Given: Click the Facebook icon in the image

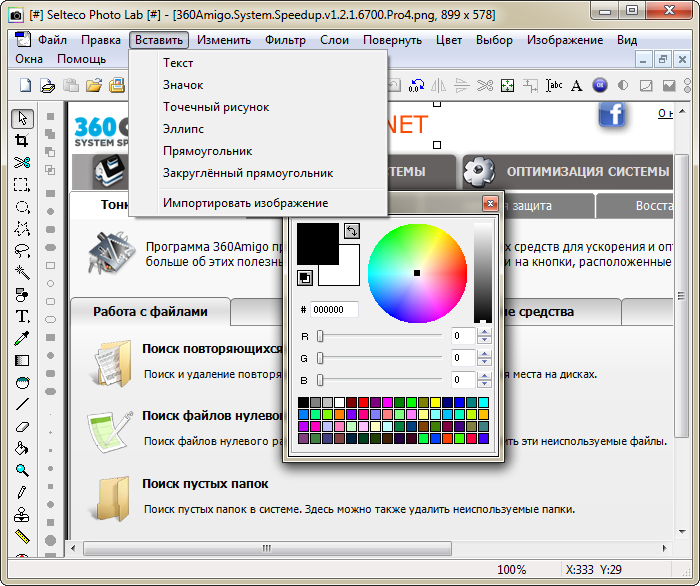Looking at the screenshot, I should [x=612, y=114].
